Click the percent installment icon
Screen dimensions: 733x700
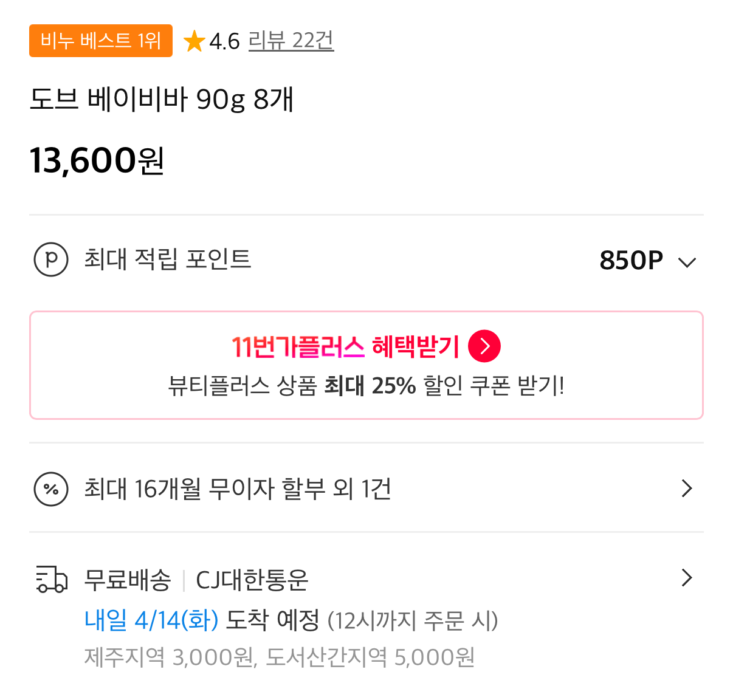pos(51,489)
